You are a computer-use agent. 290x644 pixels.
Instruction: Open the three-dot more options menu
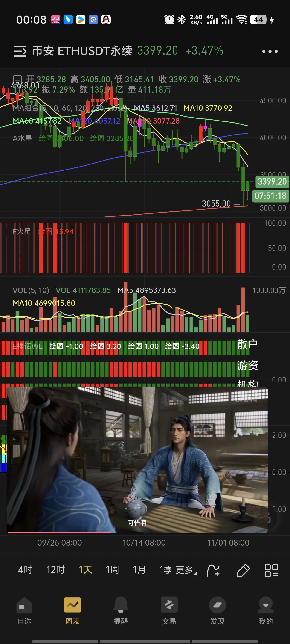click(x=270, y=51)
